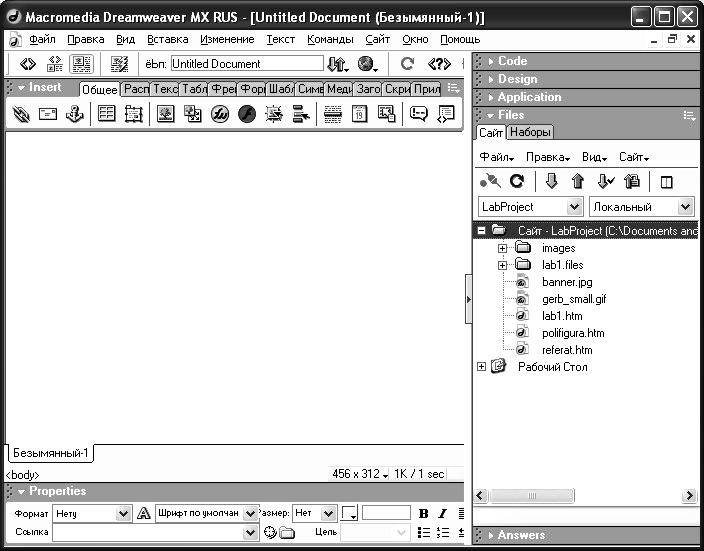Open Локальный view dropdown
The height and width of the screenshot is (551, 704).
(x=685, y=207)
